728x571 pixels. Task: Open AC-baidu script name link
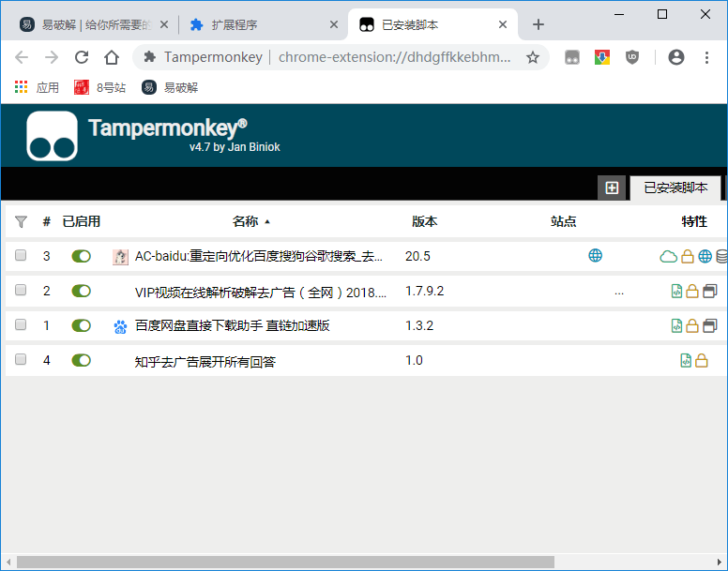[259, 256]
